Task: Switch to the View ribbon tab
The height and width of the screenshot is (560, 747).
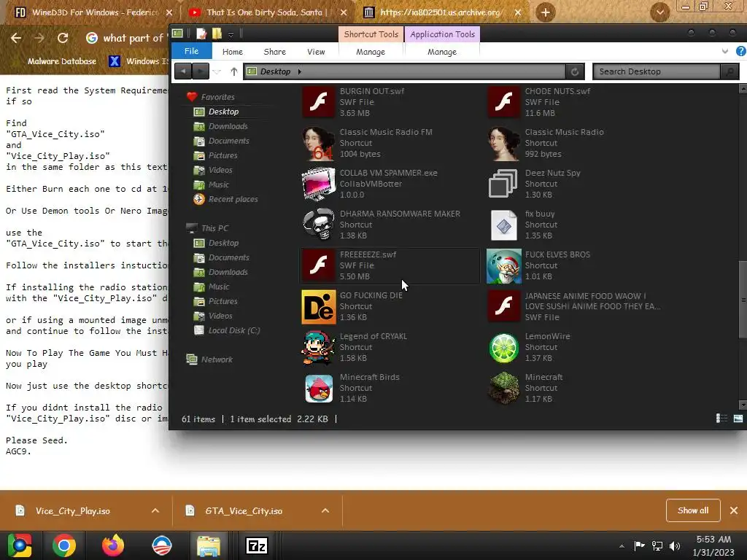Action: coord(316,52)
